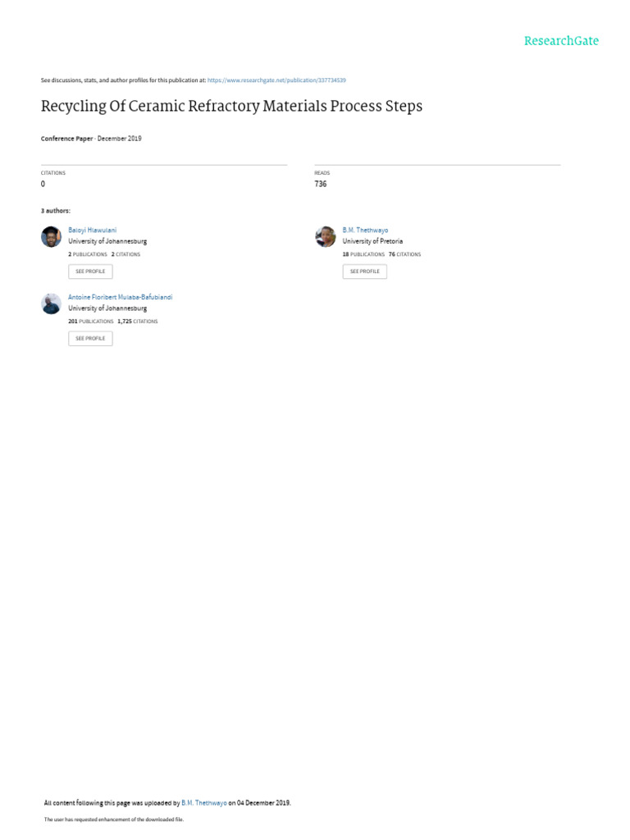Click University of Johannesburg under Baloyi Hlawulani
The image size is (630, 840).
(x=107, y=242)
